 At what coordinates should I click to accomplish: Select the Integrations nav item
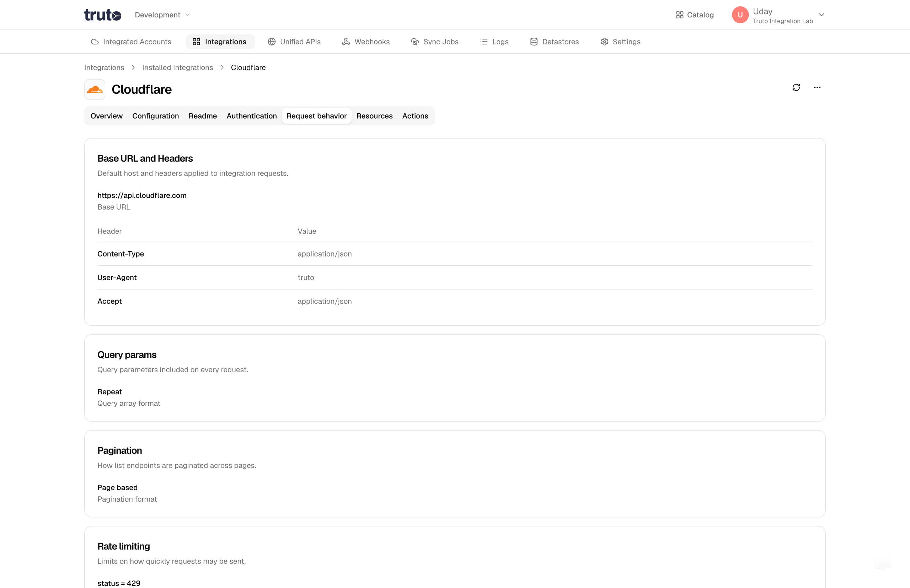[220, 42]
